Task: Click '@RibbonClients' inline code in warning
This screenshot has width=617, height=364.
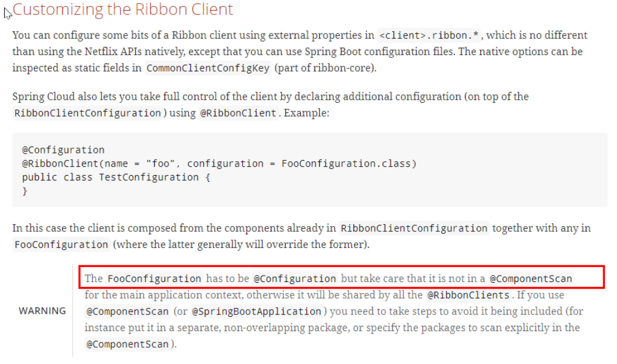Action: click(x=468, y=295)
